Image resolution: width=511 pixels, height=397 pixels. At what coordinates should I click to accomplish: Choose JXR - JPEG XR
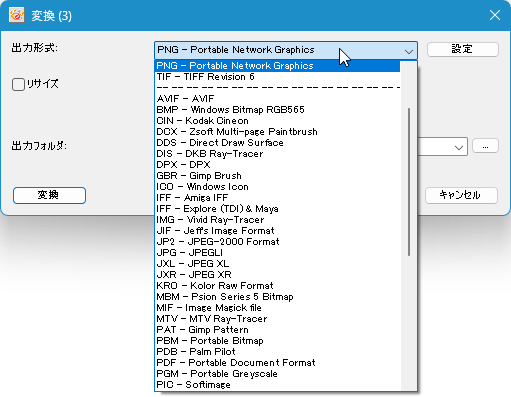pyautogui.click(x=278, y=275)
